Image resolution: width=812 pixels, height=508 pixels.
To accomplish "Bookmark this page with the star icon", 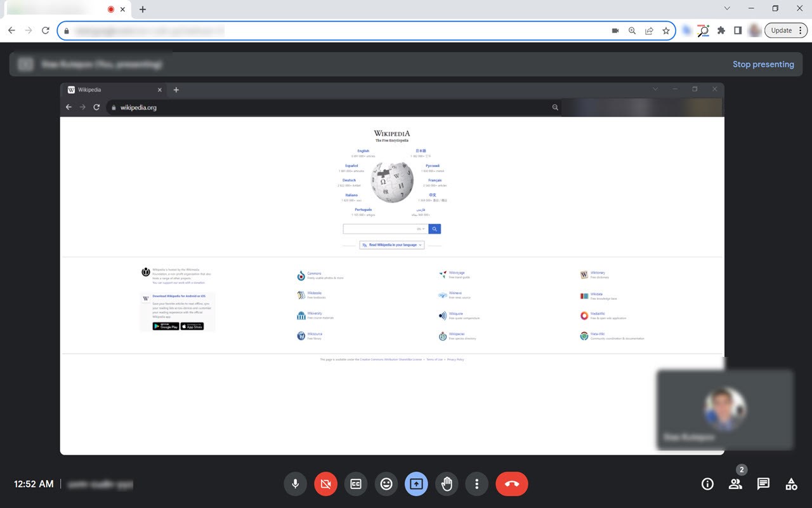I will [666, 30].
